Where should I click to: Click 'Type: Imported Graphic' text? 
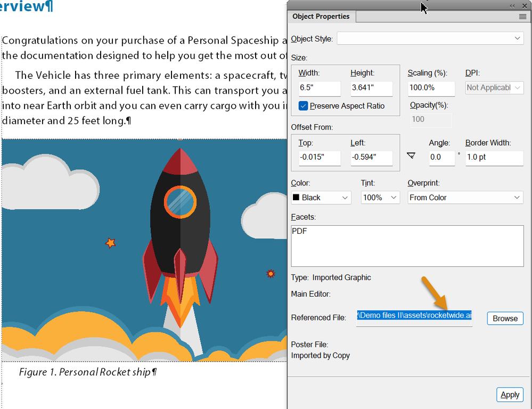pos(331,277)
